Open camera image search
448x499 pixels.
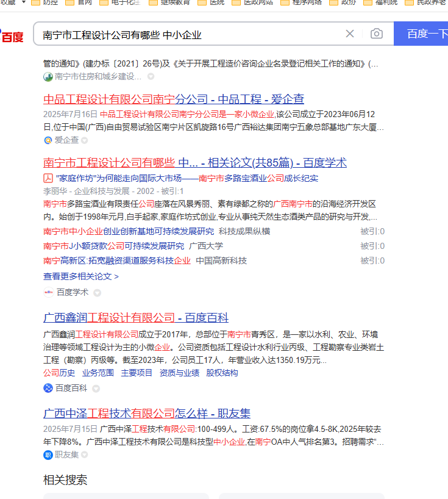pyautogui.click(x=377, y=34)
